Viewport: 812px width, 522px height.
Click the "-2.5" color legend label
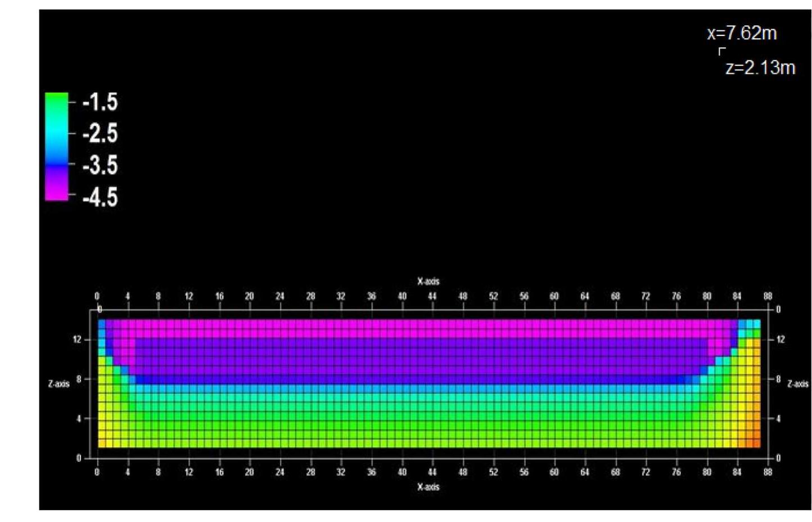point(100,134)
